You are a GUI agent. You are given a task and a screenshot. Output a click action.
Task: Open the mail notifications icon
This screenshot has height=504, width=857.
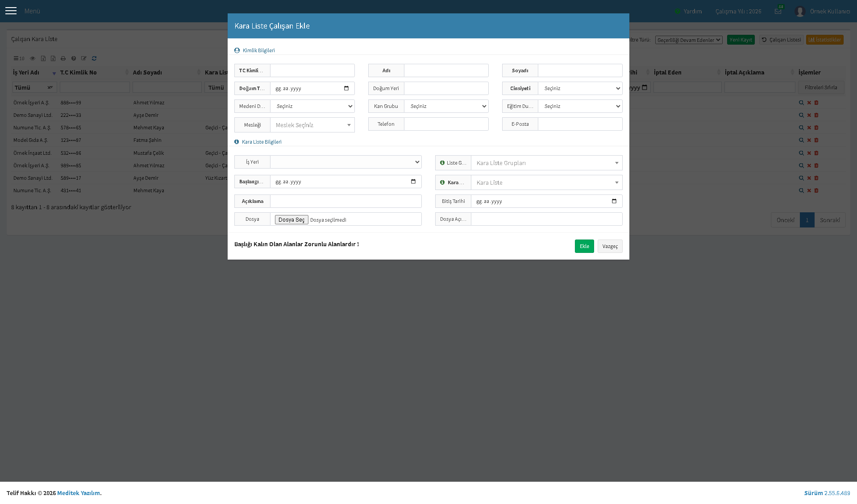click(778, 11)
